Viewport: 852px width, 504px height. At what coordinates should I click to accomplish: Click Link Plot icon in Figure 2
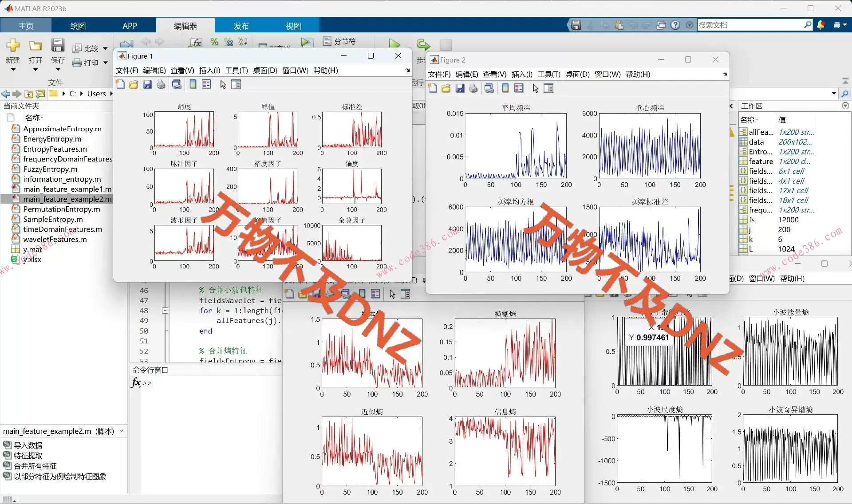coord(489,88)
